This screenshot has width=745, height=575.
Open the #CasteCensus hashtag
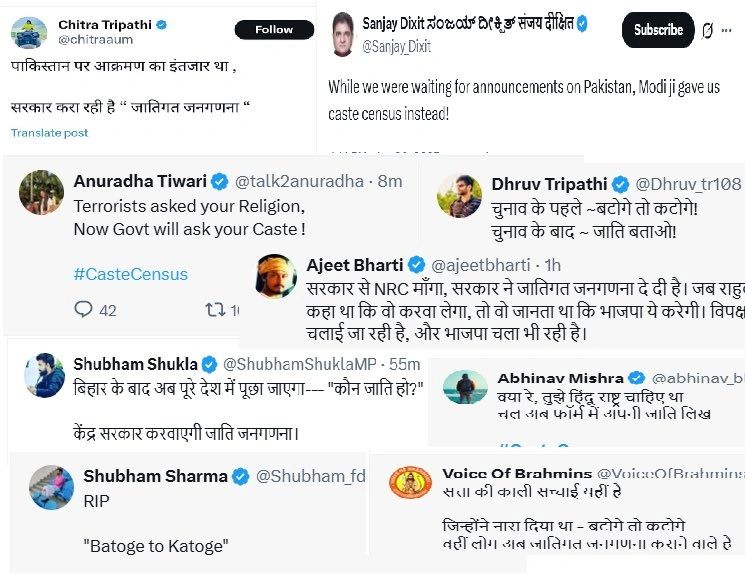(130, 273)
